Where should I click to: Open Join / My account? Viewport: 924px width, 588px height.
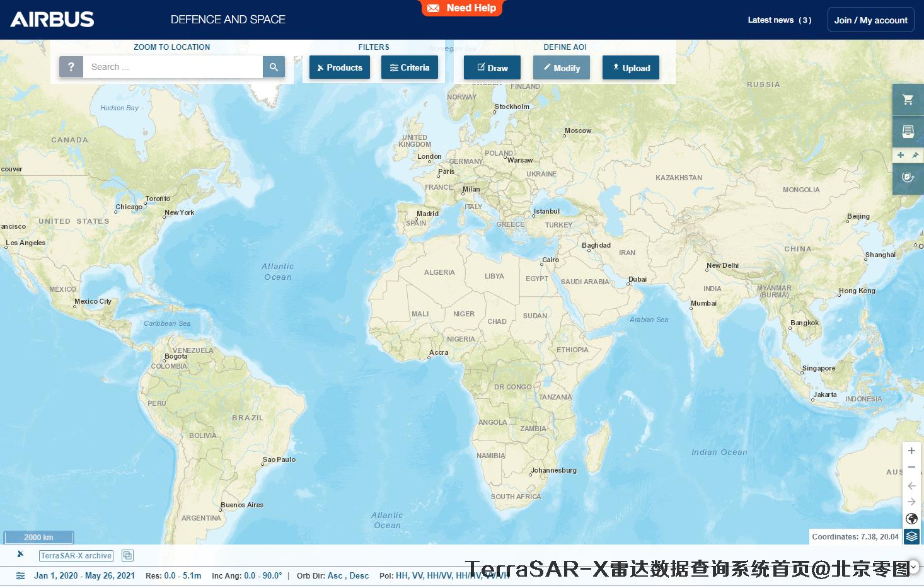[870, 20]
